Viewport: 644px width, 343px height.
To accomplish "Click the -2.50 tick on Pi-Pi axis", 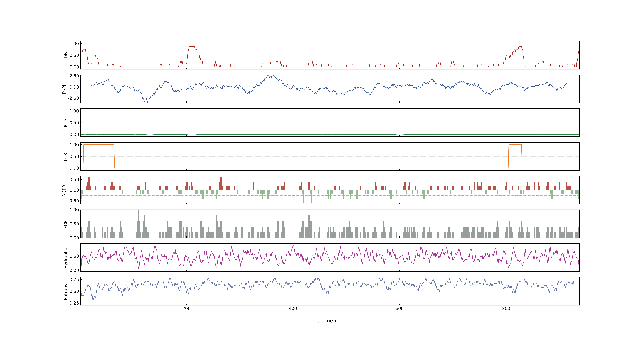I will (73, 98).
